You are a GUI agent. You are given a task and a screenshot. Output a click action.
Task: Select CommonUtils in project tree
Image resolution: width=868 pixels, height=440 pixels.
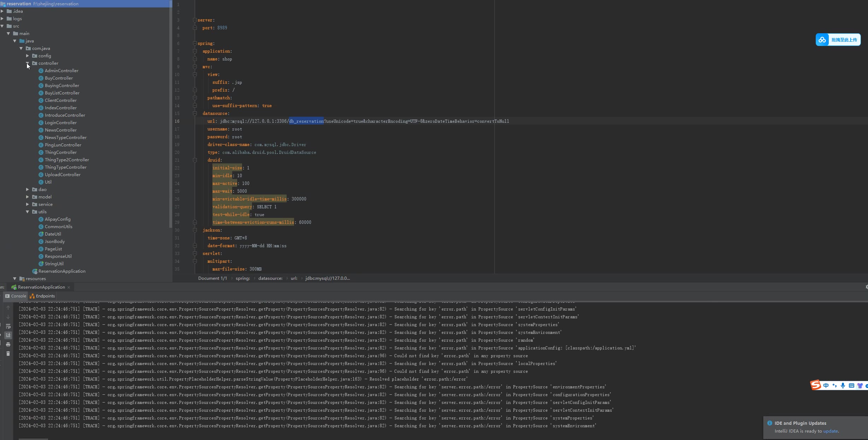point(58,226)
